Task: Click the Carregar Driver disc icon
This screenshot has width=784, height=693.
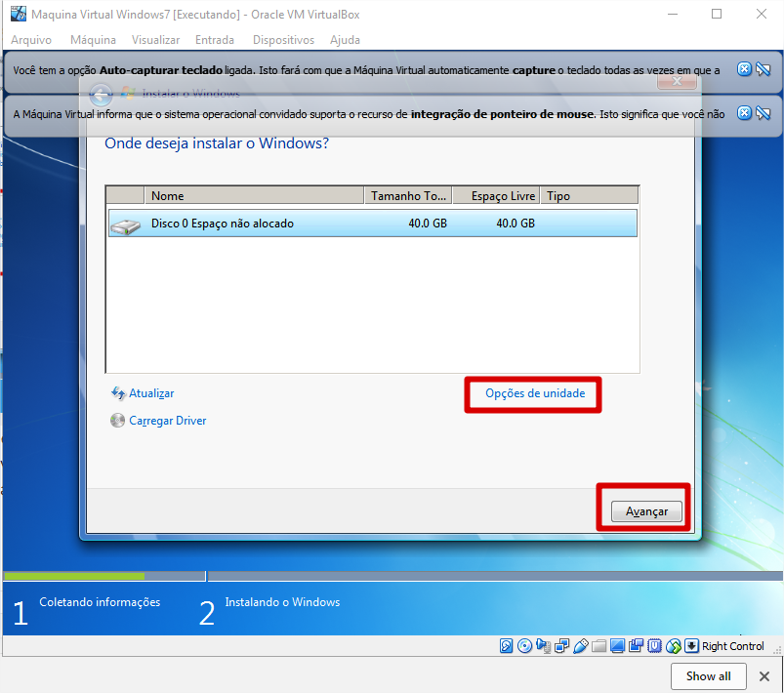Action: (117, 421)
